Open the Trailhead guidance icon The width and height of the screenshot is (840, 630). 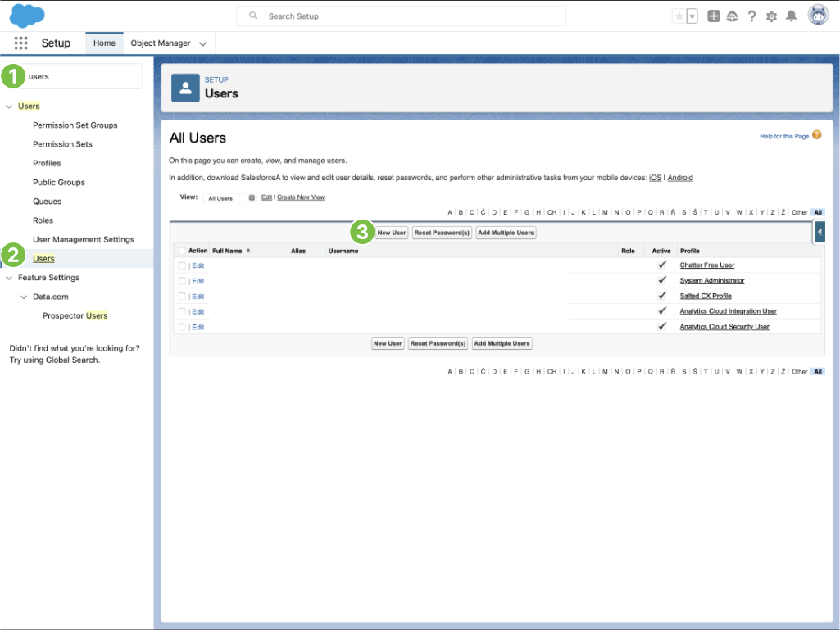click(733, 16)
